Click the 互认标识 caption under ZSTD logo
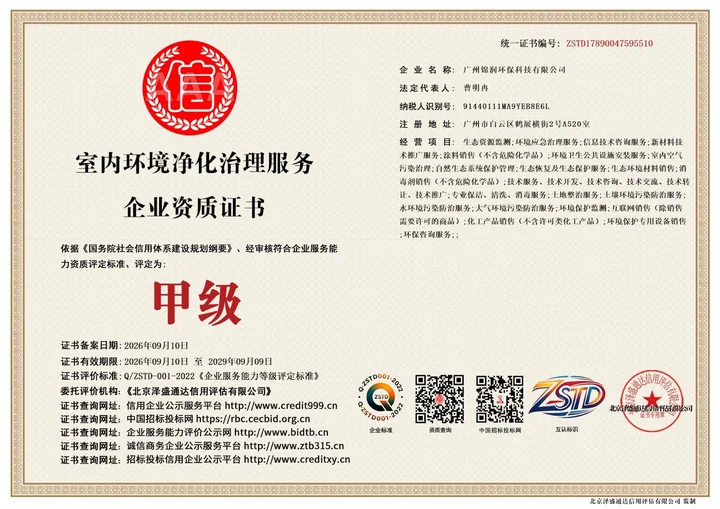Screen dimensions: 720x509 pyautogui.click(x=567, y=430)
